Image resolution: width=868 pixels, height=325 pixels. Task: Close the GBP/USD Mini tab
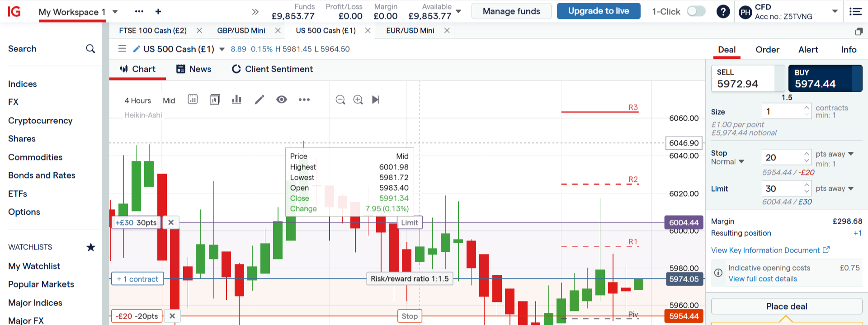click(278, 30)
